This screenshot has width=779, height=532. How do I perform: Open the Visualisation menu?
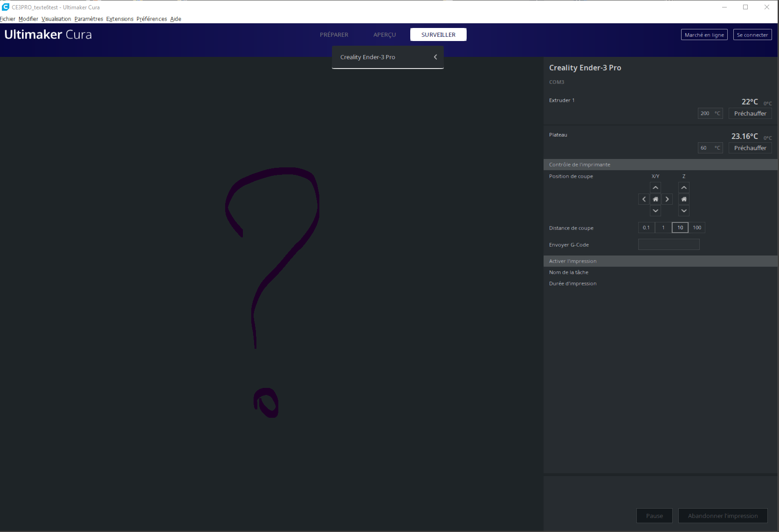click(56, 19)
